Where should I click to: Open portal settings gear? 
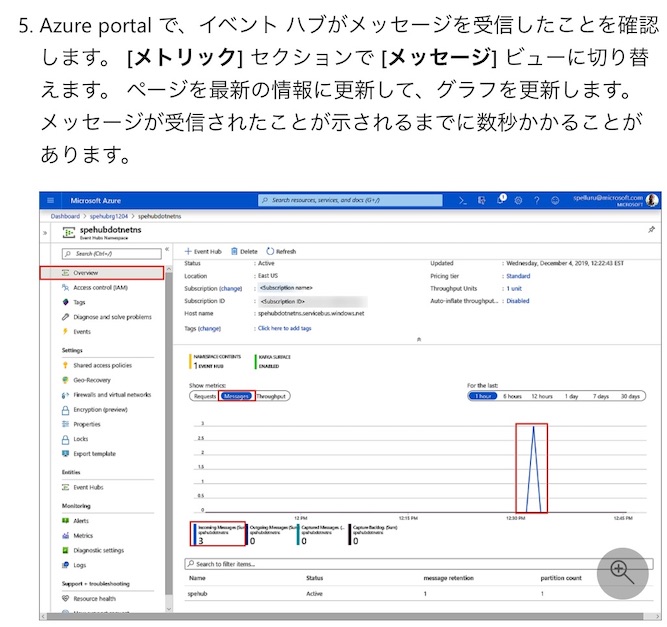click(x=518, y=200)
